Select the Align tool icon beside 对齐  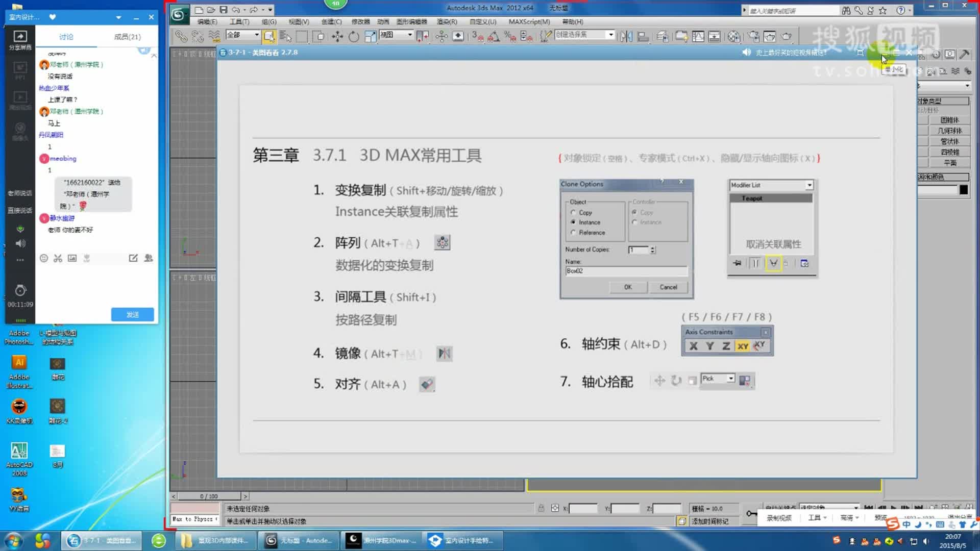click(x=427, y=385)
